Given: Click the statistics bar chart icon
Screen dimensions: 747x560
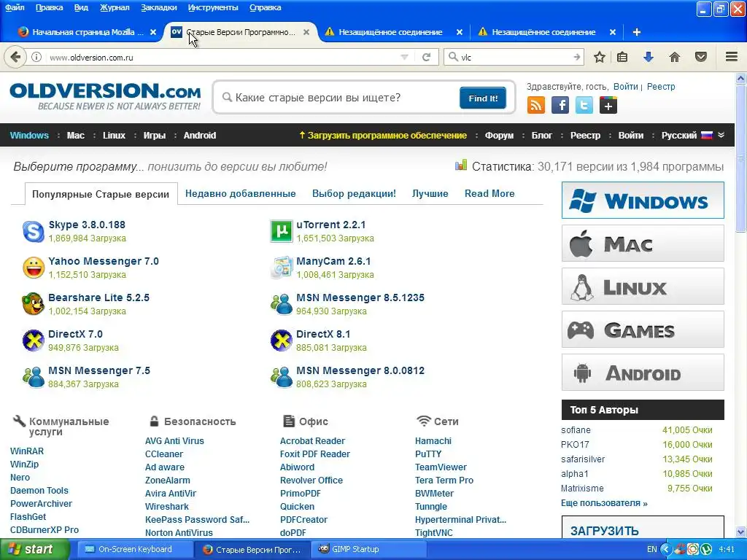Looking at the screenshot, I should pos(461,166).
